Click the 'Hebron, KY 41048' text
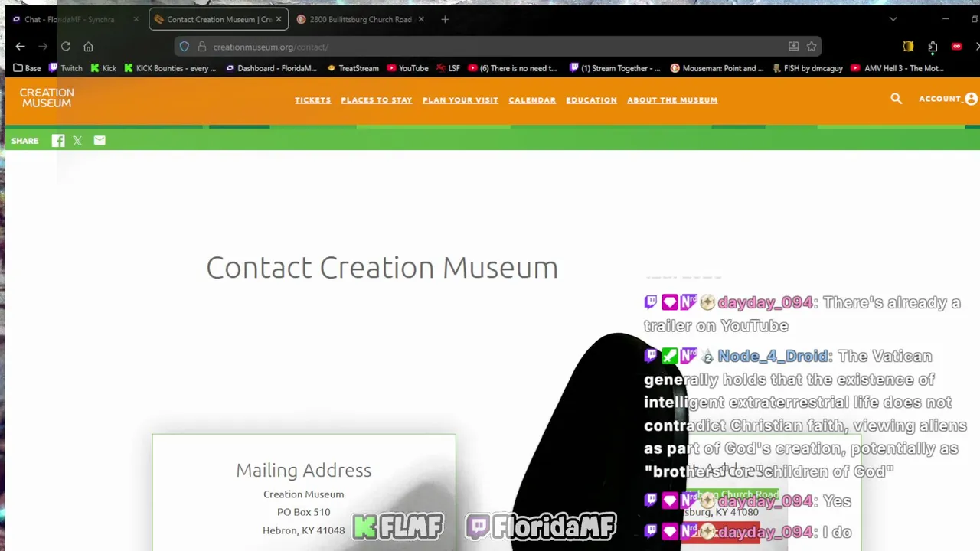The image size is (980, 551). (303, 530)
